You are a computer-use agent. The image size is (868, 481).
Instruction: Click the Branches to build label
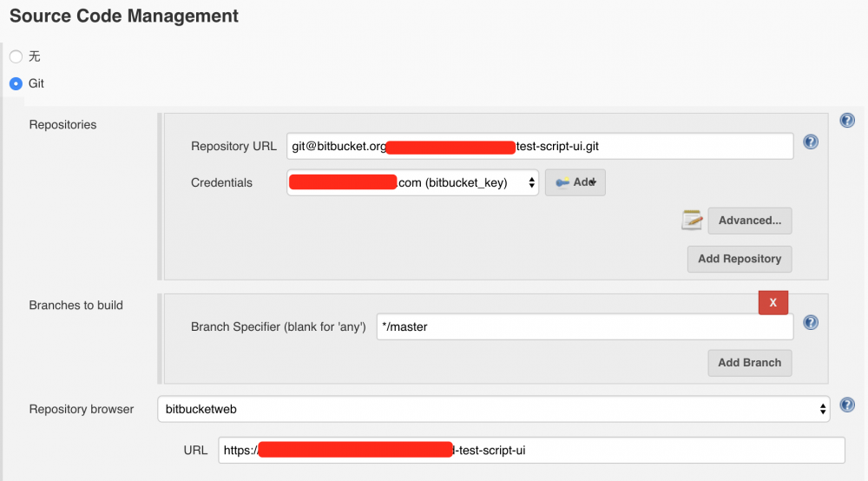(x=76, y=306)
